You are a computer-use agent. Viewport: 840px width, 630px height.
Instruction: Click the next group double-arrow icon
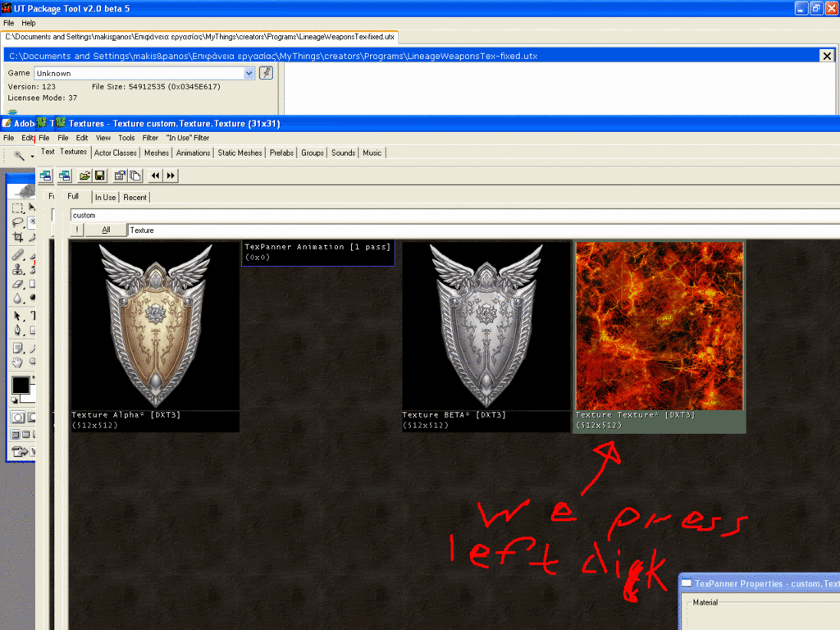pyautogui.click(x=171, y=176)
